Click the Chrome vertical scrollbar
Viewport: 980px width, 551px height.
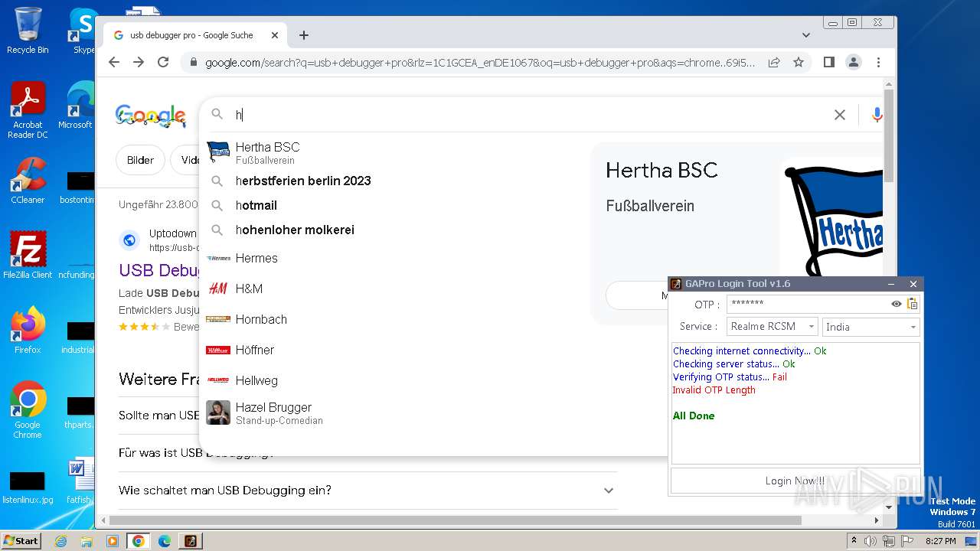pyautogui.click(x=889, y=136)
